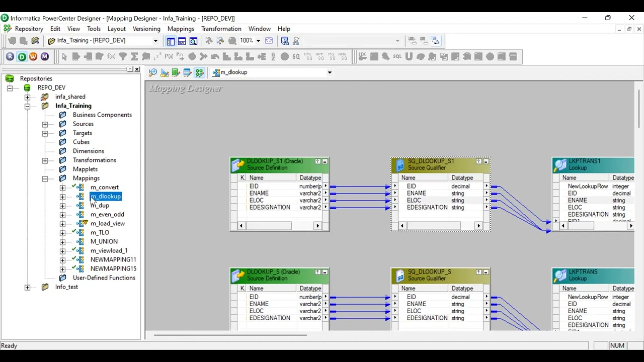The width and height of the screenshot is (644, 362).
Task: Click the Aggregator sigma transformation icon
Action: click(x=134, y=57)
